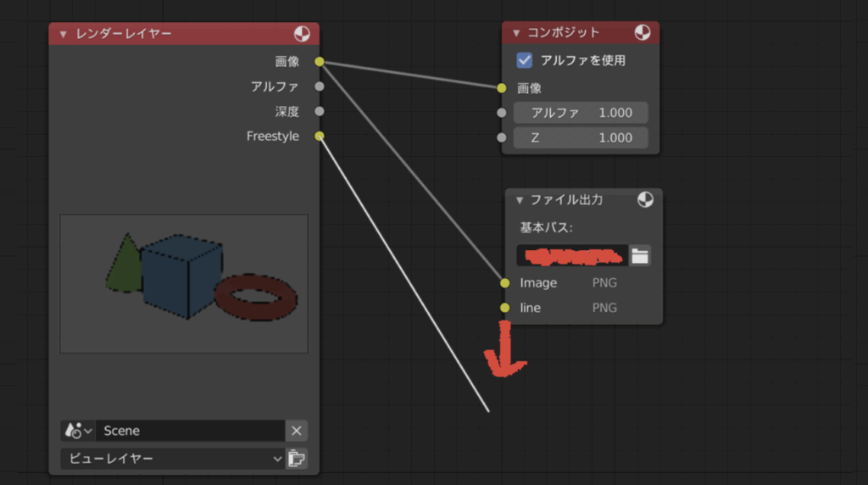868x485 pixels.
Task: Open the scene browse dropdown icon
Action: [x=77, y=431]
